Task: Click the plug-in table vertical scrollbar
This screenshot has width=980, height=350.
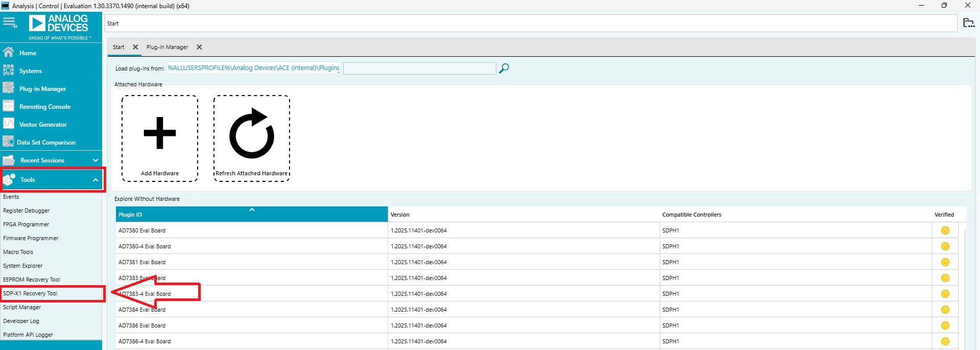Action: click(x=965, y=289)
